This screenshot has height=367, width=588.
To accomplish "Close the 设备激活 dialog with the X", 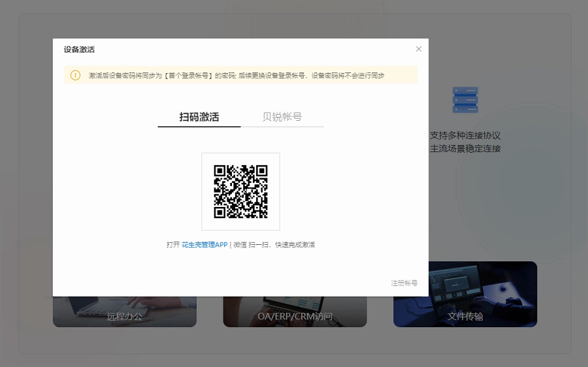I will pyautogui.click(x=419, y=49).
